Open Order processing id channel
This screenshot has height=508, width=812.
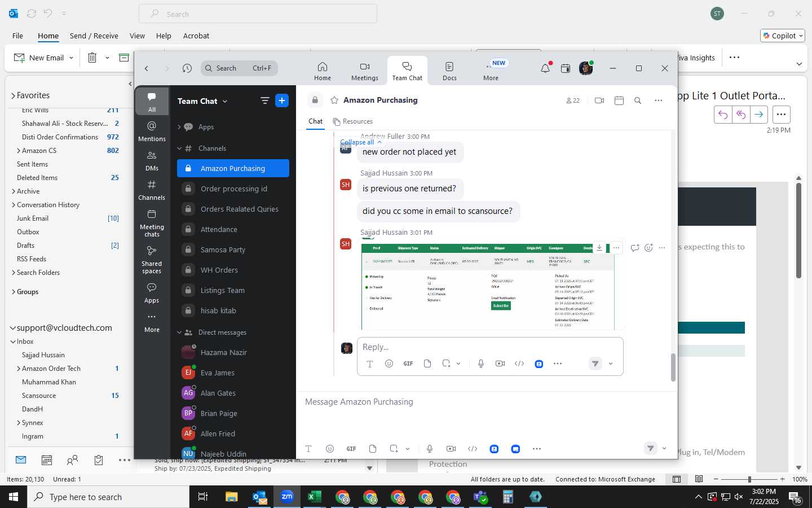click(233, 189)
